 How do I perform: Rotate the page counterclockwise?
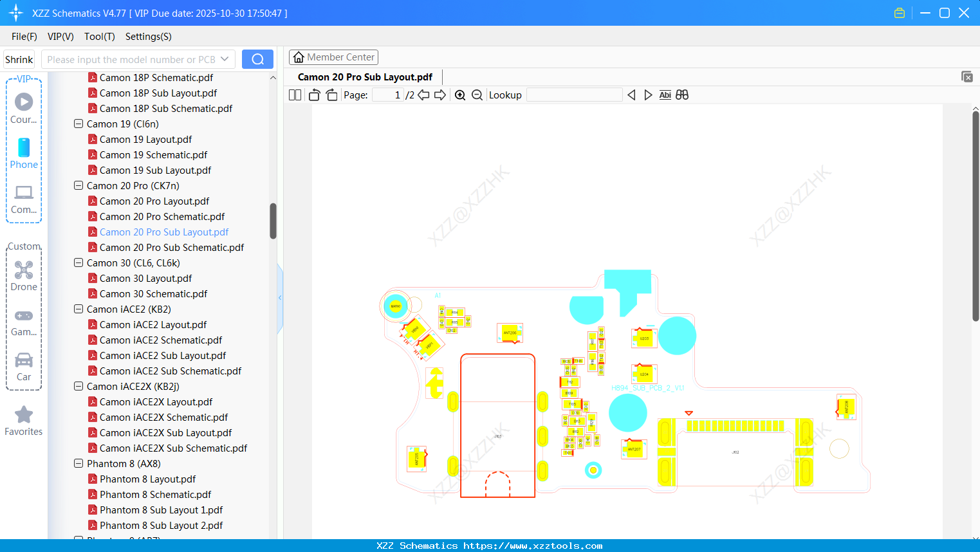tap(314, 95)
